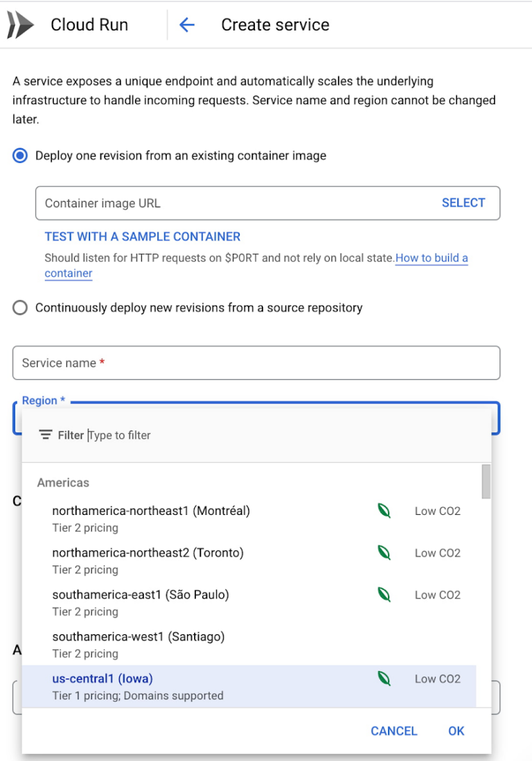The width and height of the screenshot is (532, 761).
Task: Select continuously deploy from source repository option
Action: click(21, 308)
